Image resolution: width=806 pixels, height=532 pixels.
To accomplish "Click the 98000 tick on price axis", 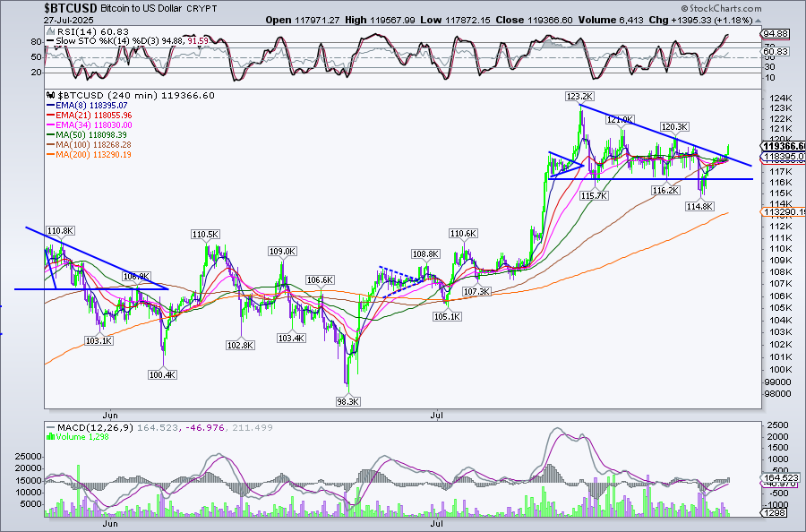I will (x=776, y=394).
